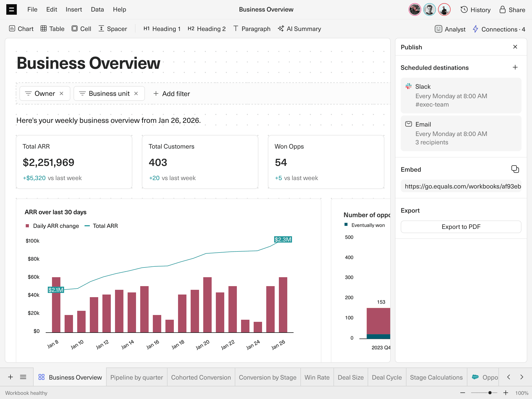
Task: Generate an AI Summary
Action: [x=299, y=29]
